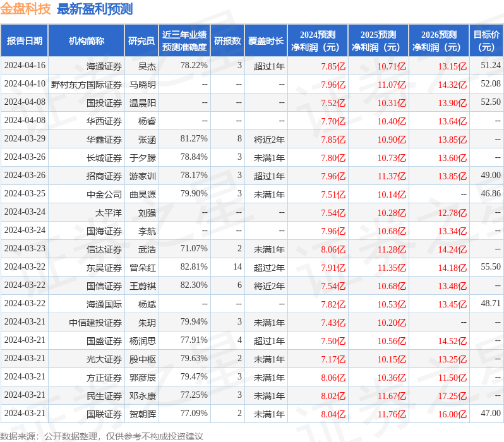504x442 pixels.
Task: Click 方正证券's 2026 forecast 11.50亿
Action: (452, 378)
